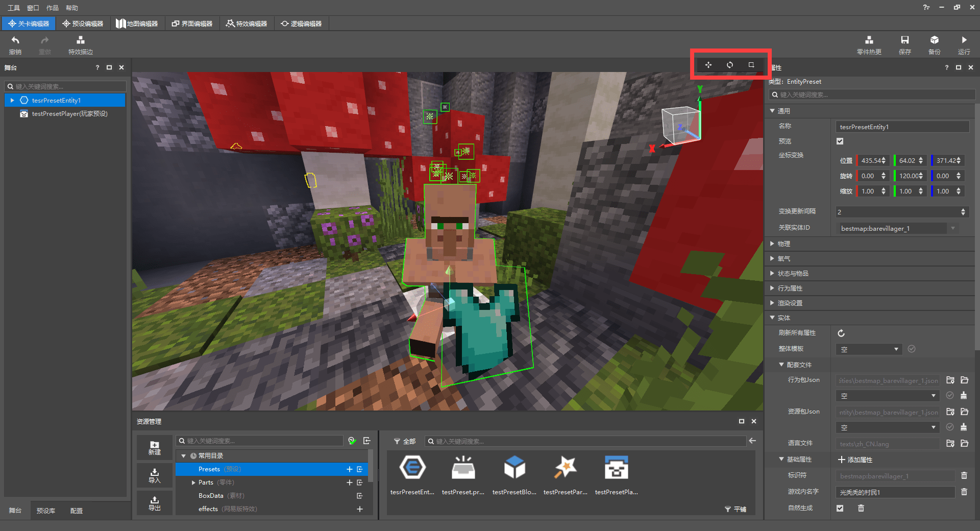Click the undo (撤销) button

pyautogui.click(x=15, y=45)
